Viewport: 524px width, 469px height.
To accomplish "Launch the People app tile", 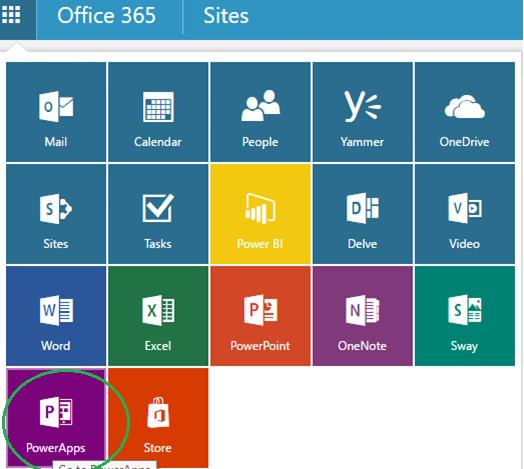I will pos(260,112).
